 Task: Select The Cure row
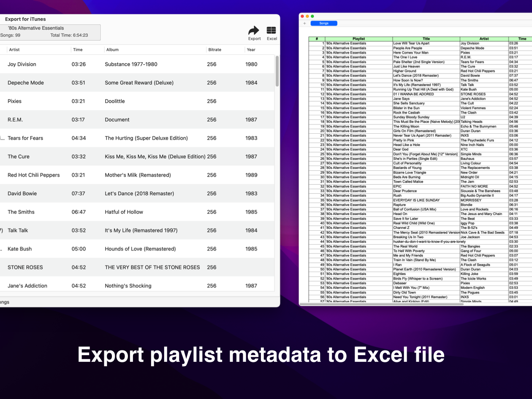tap(137, 156)
